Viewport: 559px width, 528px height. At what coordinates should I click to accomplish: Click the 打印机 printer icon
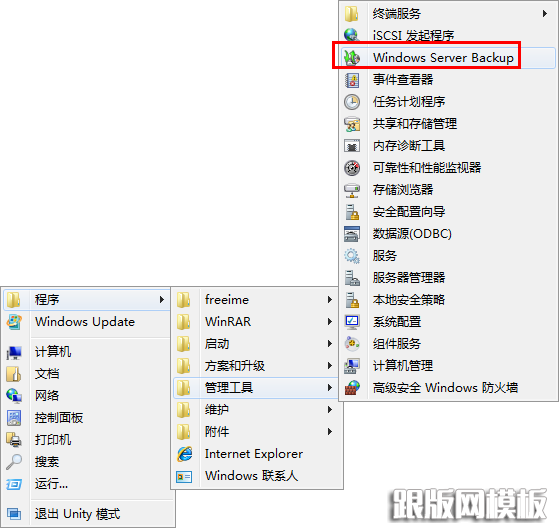[x=14, y=440]
